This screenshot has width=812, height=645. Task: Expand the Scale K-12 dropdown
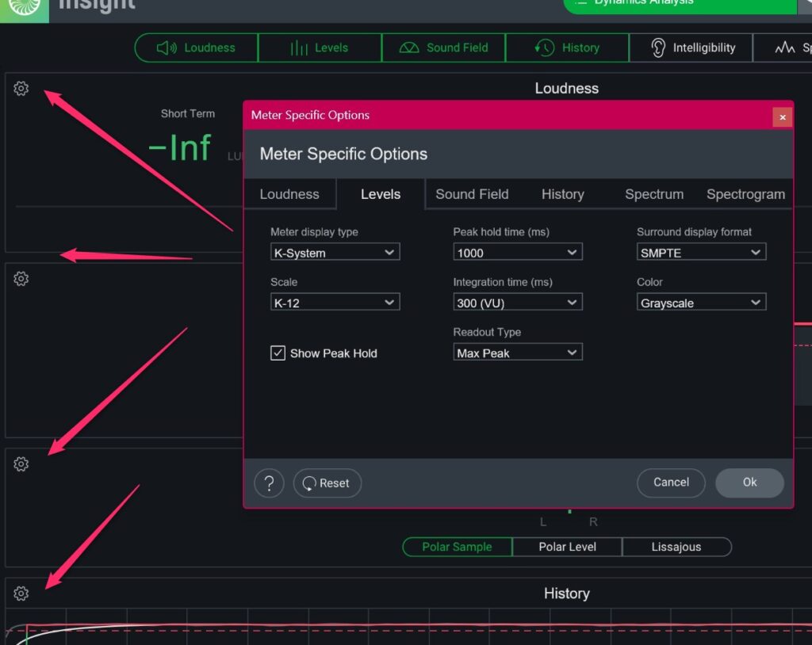point(335,302)
